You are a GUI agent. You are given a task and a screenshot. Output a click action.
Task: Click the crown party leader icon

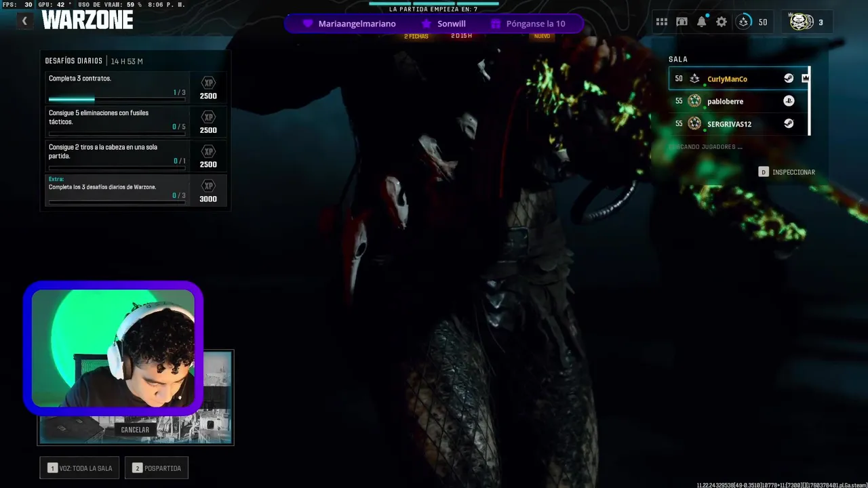tap(805, 78)
